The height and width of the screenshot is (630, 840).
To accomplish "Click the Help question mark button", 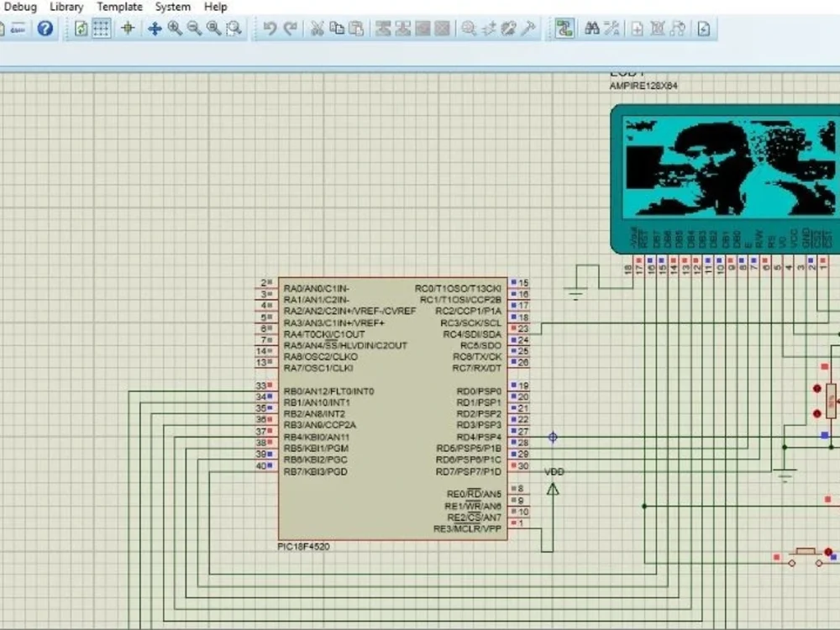I will [x=44, y=28].
